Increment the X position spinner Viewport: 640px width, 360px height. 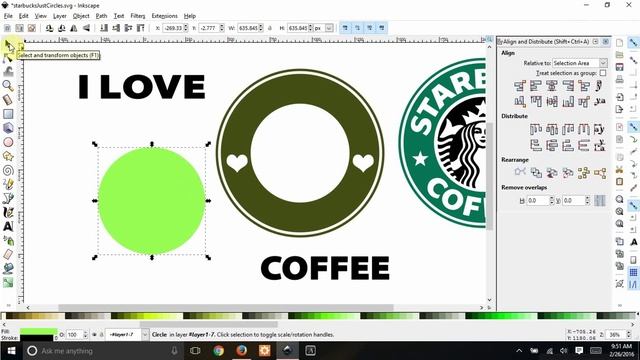coord(186,26)
